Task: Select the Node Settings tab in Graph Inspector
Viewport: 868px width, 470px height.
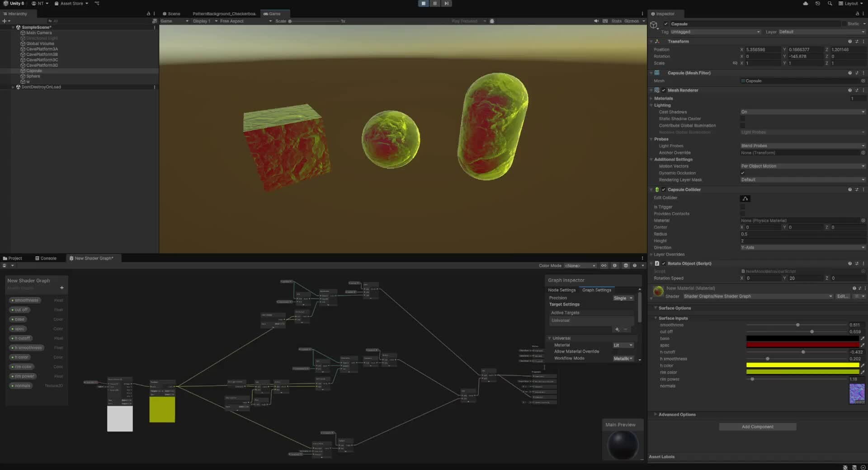Action: coord(561,290)
